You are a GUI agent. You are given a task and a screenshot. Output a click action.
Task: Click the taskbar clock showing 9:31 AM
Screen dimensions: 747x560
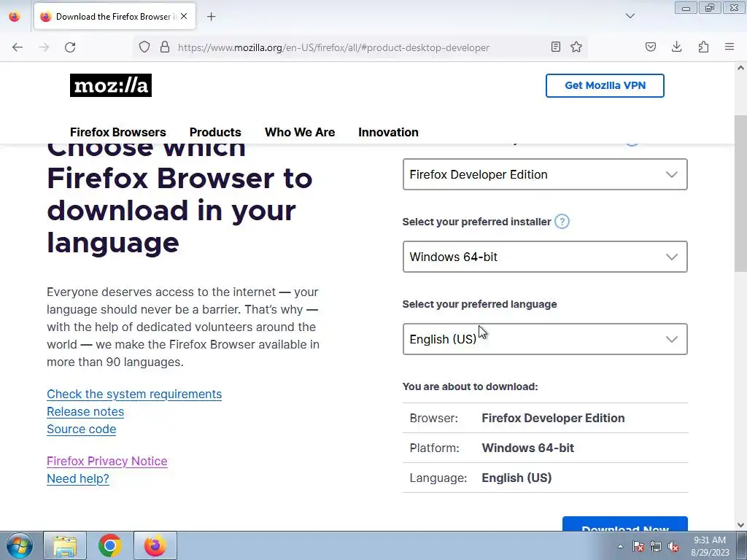pyautogui.click(x=710, y=546)
